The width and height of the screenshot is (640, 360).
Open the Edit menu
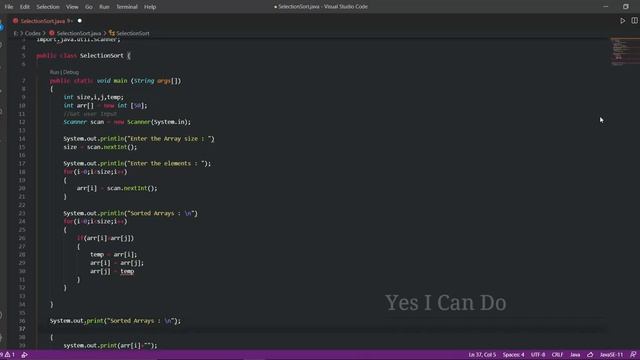[x=25, y=7]
